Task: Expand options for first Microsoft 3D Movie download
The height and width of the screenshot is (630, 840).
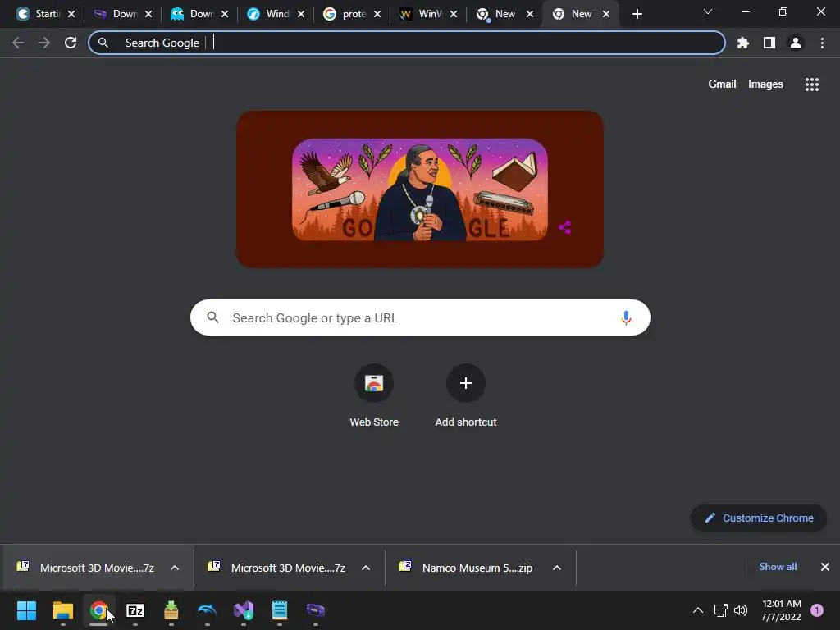Action: click(175, 568)
